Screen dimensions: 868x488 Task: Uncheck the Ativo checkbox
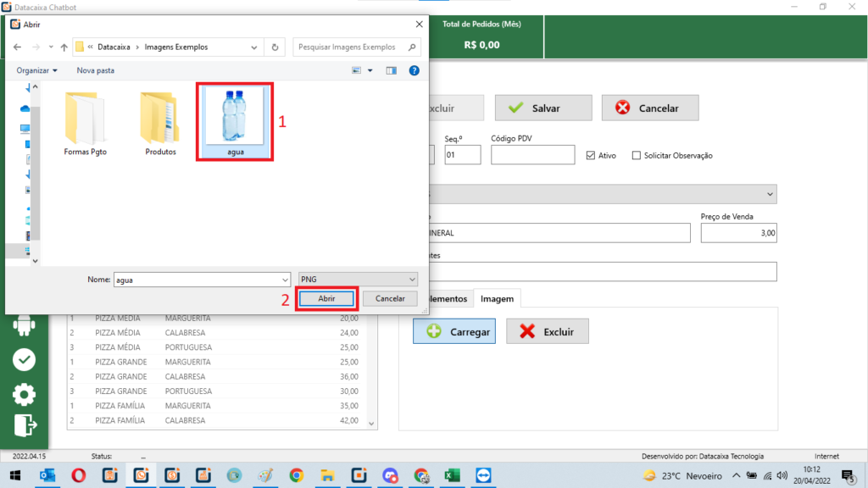point(592,155)
